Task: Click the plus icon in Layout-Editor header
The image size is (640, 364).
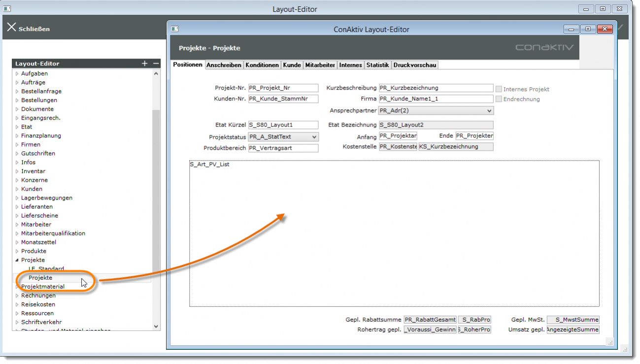Action: pos(144,64)
